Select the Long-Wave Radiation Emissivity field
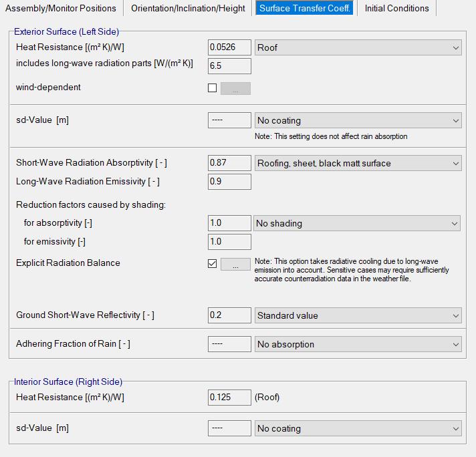Screen dimensions: 476x457 click(x=229, y=182)
